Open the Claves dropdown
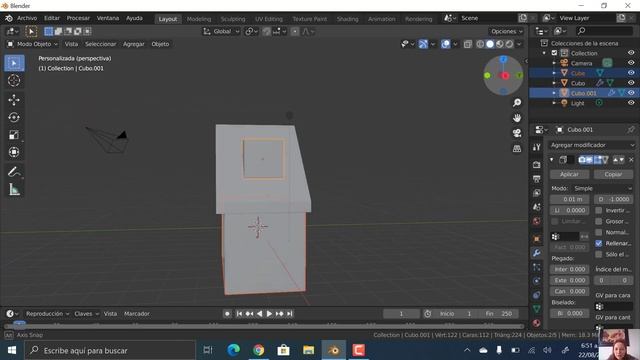This screenshot has height=360, width=640. coord(87,313)
